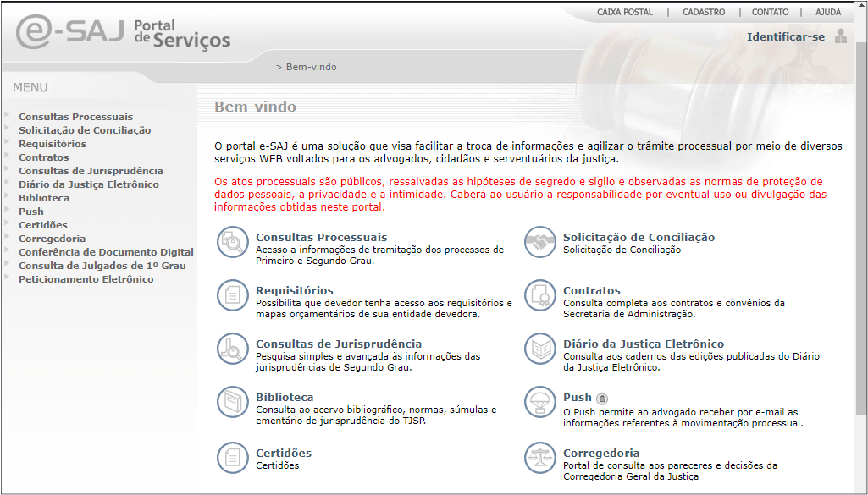Select Requisitórios in the side menu

pyautogui.click(x=53, y=144)
